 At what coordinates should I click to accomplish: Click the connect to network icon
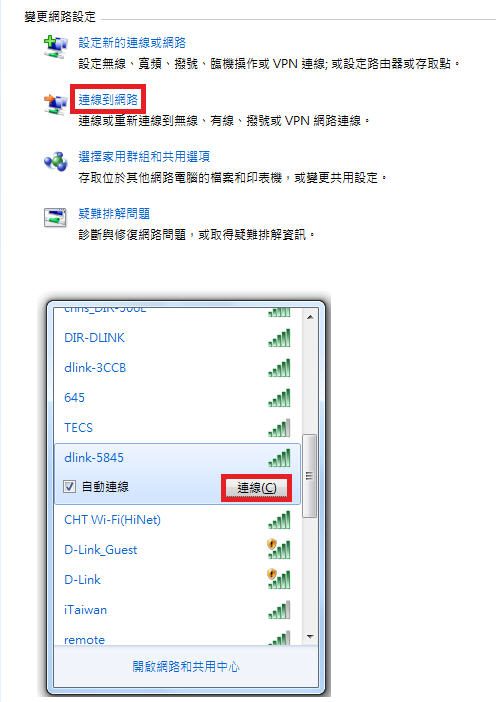point(55,104)
